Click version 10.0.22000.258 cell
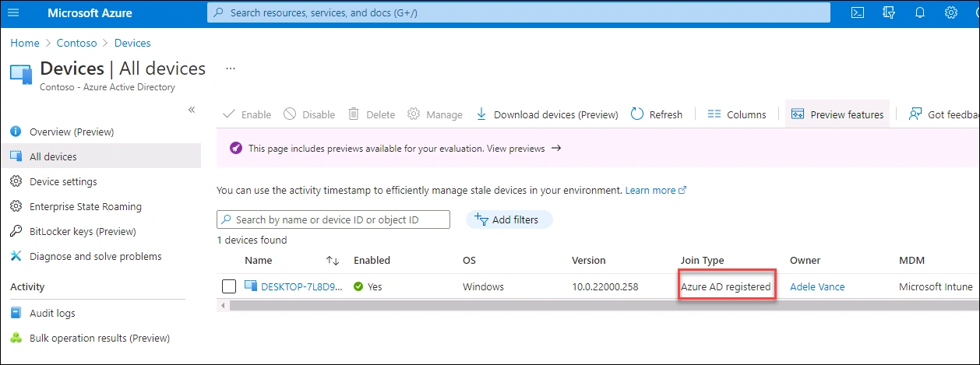The height and width of the screenshot is (365, 980). coord(605,286)
